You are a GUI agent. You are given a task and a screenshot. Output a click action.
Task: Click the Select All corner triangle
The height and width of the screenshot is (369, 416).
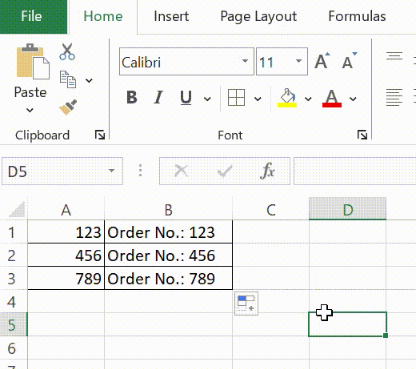click(16, 209)
